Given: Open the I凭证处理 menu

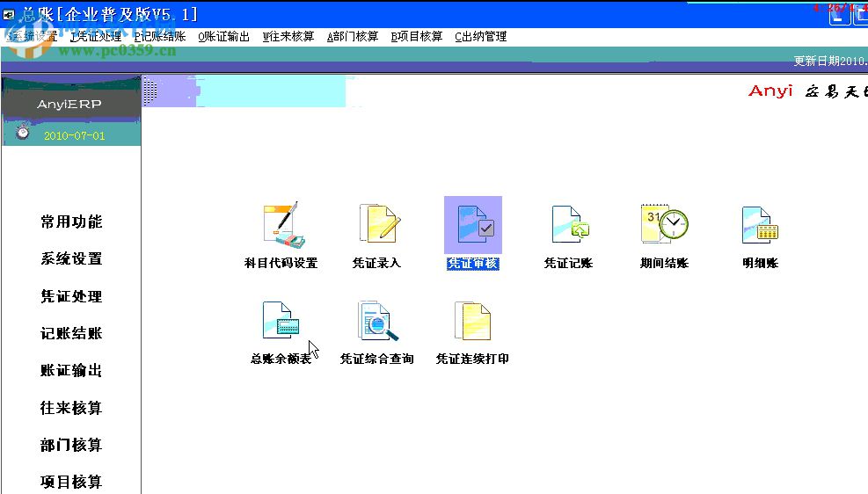Looking at the screenshot, I should tap(96, 37).
